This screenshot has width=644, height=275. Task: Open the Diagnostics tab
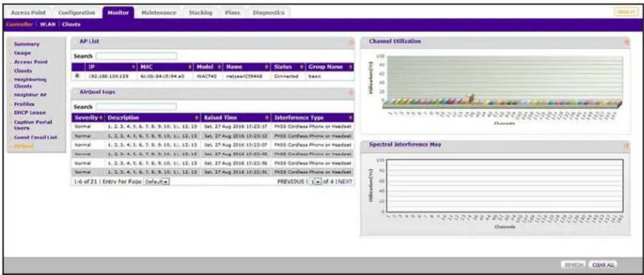click(268, 13)
